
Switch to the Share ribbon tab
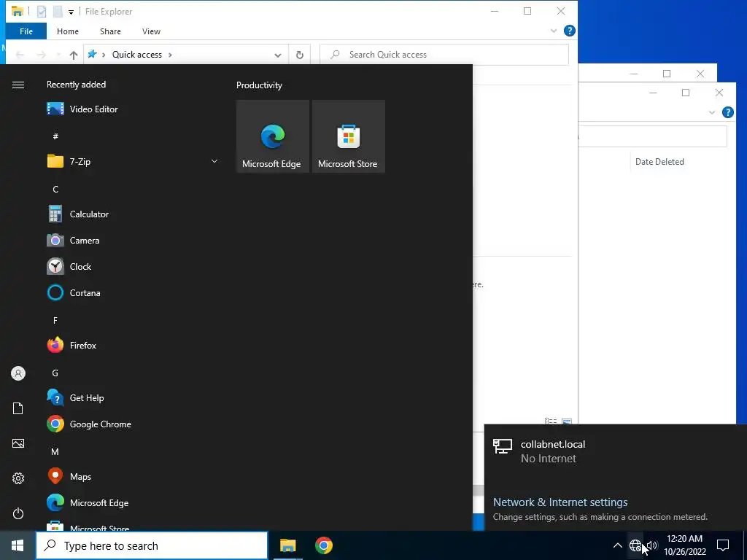[111, 31]
